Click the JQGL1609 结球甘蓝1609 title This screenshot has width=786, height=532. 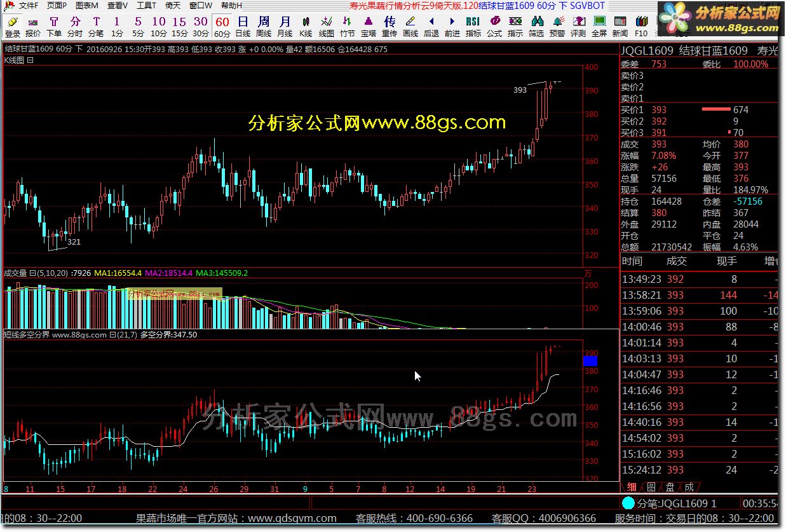684,50
